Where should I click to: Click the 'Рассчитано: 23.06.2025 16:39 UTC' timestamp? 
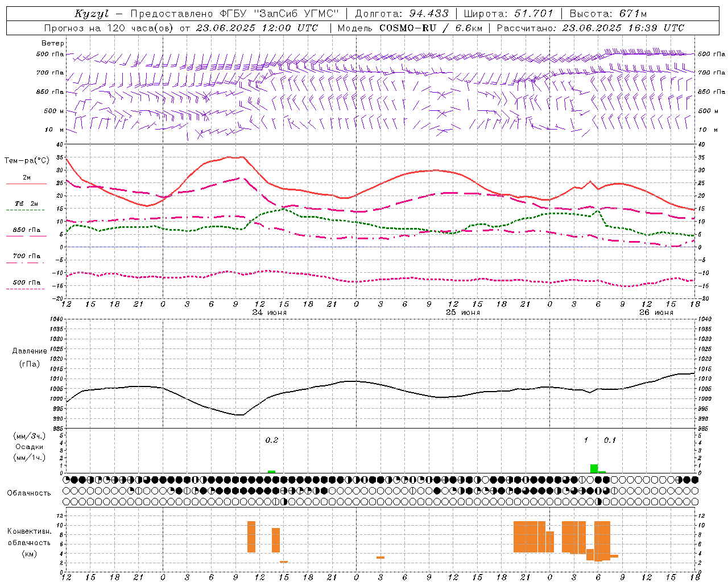[590, 28]
